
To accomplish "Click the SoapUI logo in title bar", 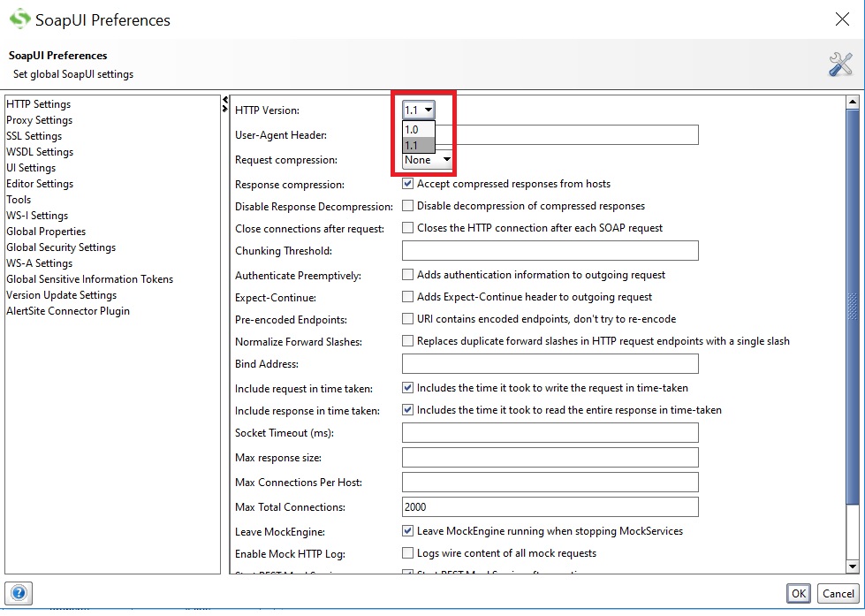I will point(19,19).
